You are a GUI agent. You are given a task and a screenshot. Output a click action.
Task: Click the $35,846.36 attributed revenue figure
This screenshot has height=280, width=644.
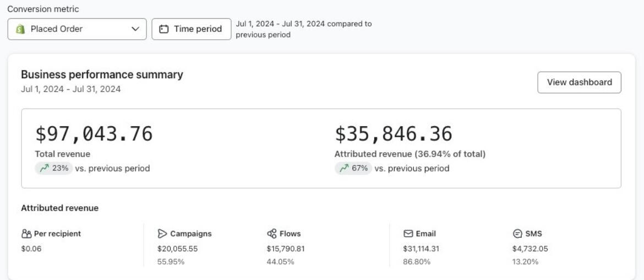[x=393, y=134]
